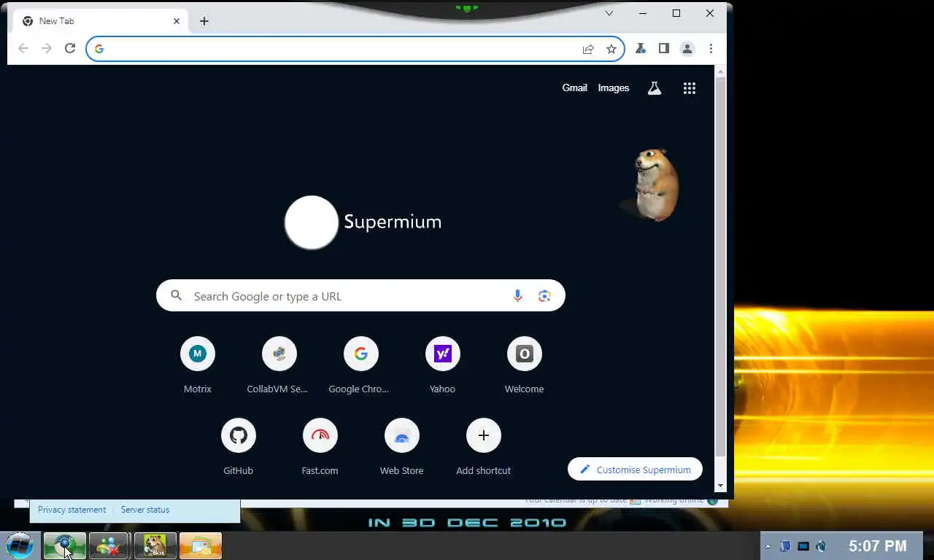This screenshot has height=560, width=934.
Task: Click the scrollbar up arrow
Action: 721,71
